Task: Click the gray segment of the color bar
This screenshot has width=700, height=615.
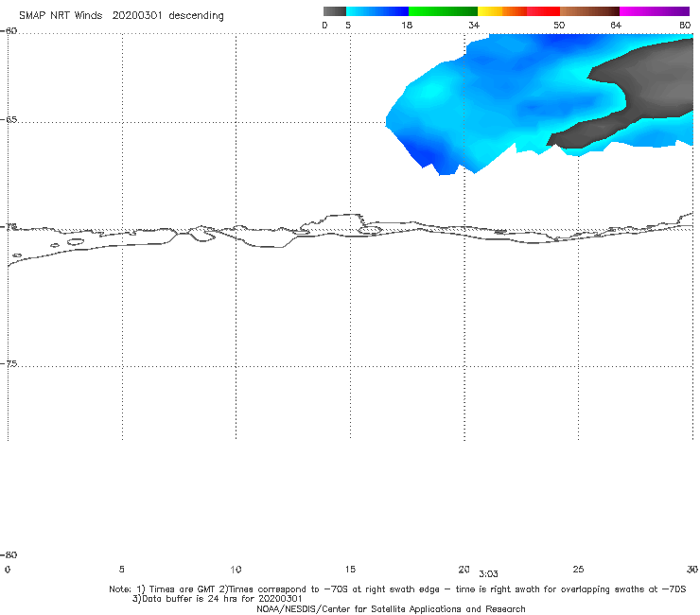Action: point(334,11)
